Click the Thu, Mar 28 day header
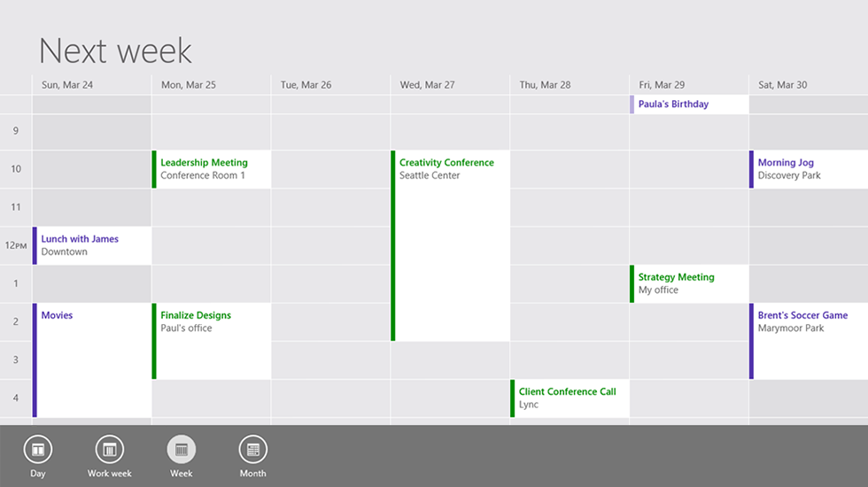Viewport: 868px width, 487px height. pyautogui.click(x=545, y=85)
